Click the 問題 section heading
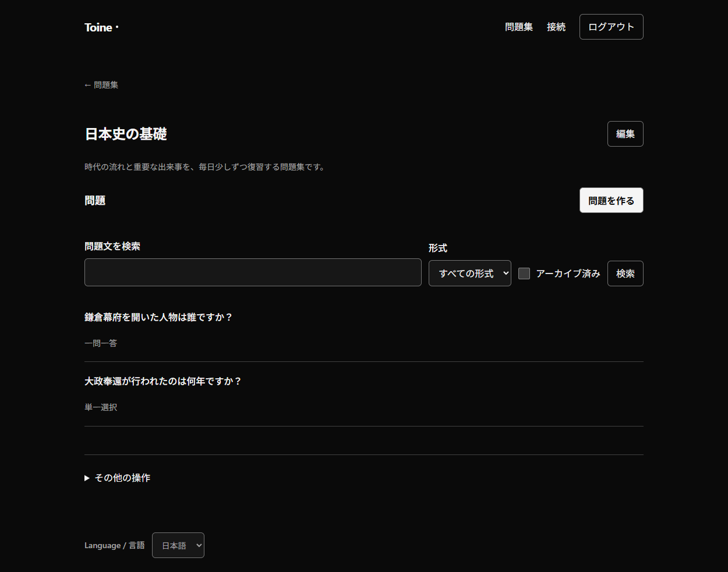728x572 pixels. pyautogui.click(x=95, y=201)
